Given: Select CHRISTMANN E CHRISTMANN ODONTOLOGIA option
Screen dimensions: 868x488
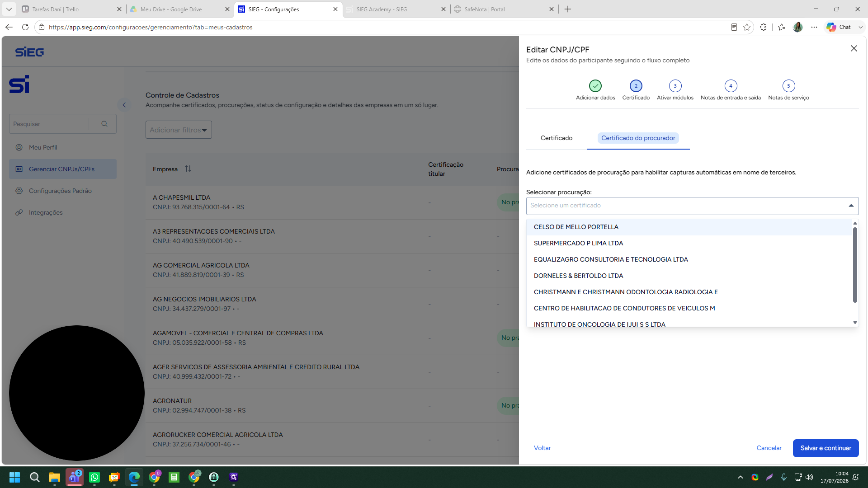Looking at the screenshot, I should click(689, 292).
